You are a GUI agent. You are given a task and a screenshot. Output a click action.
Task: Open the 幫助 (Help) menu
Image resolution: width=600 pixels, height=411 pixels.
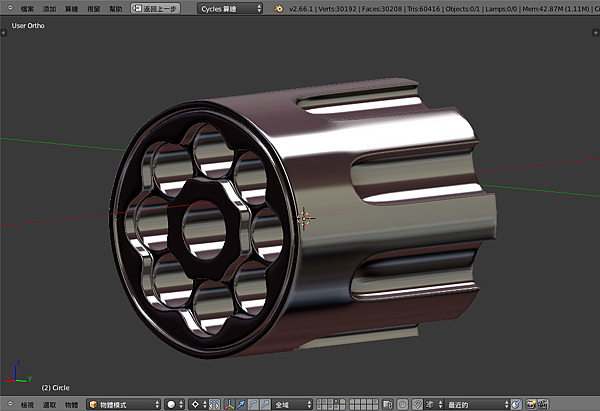[116, 8]
